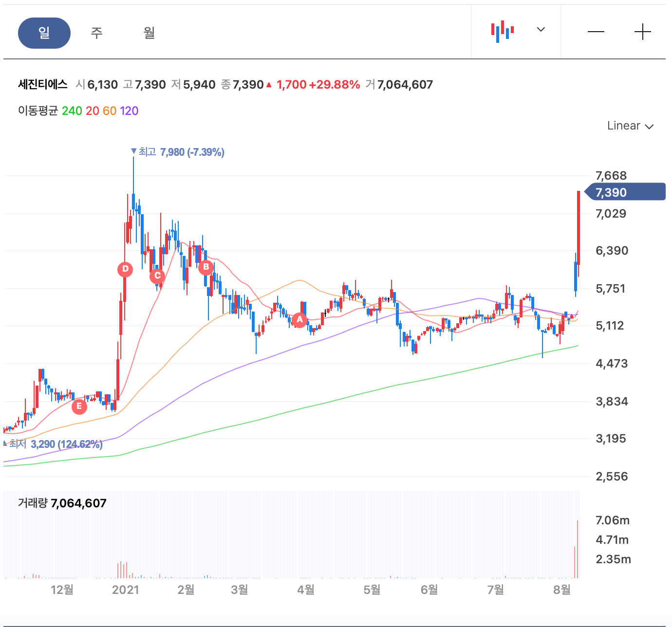Switch to the weekly 주 tab
The image size is (672, 627).
(96, 33)
